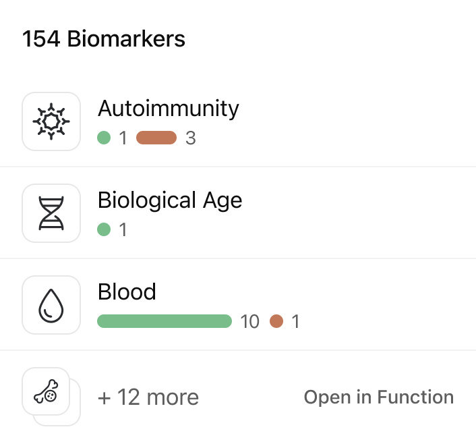
Task: Select the Blood category label
Action: tap(127, 292)
